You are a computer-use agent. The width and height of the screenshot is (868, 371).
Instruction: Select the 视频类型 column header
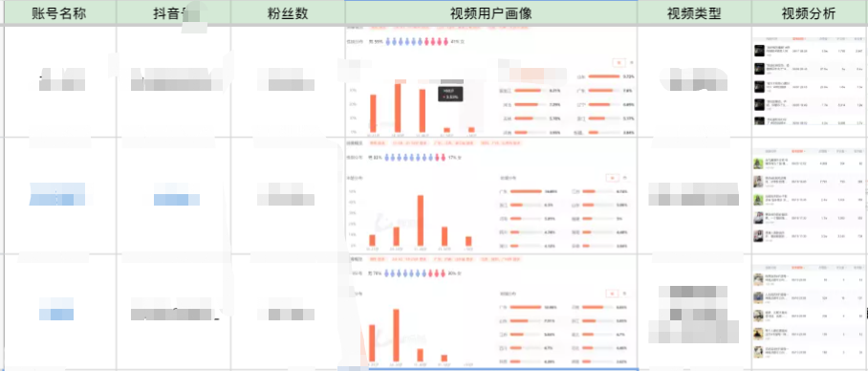point(694,12)
